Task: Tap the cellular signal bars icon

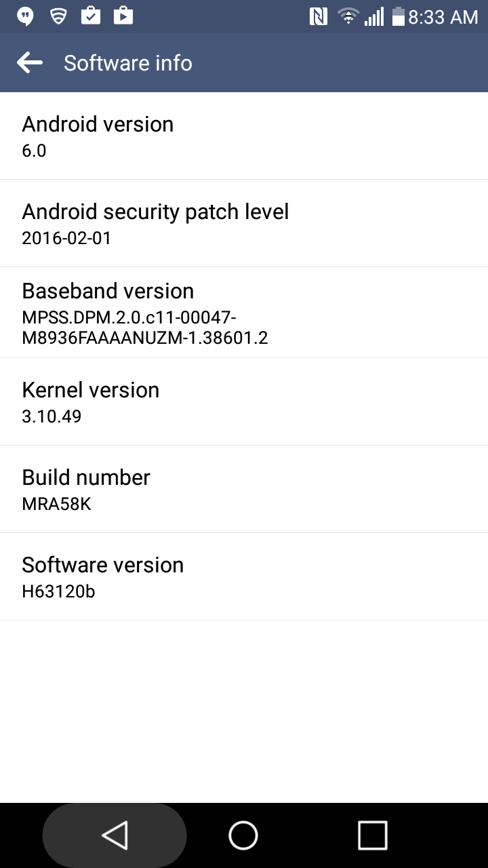Action: (x=374, y=16)
